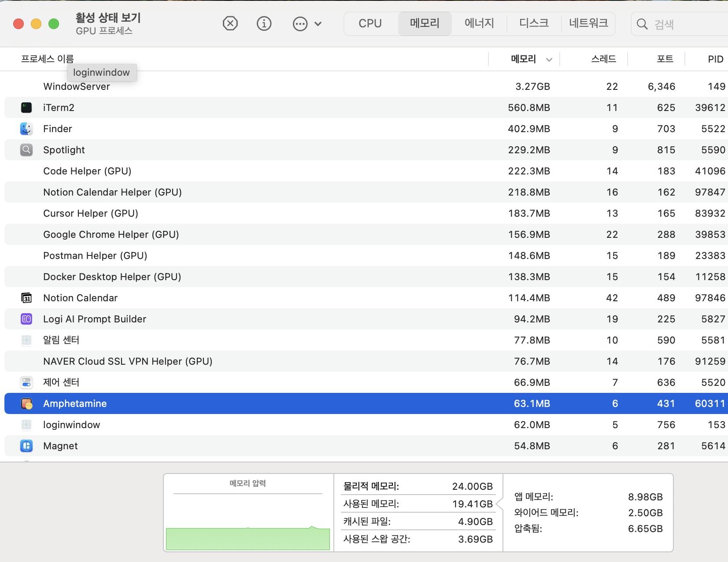Click the 제어 센터 toggle icon

pyautogui.click(x=26, y=382)
